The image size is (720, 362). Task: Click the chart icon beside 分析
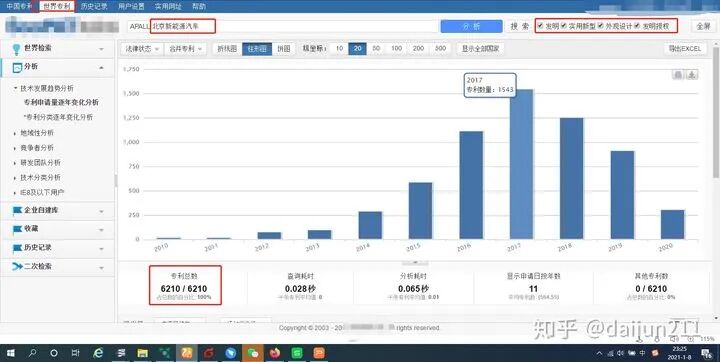(17, 68)
